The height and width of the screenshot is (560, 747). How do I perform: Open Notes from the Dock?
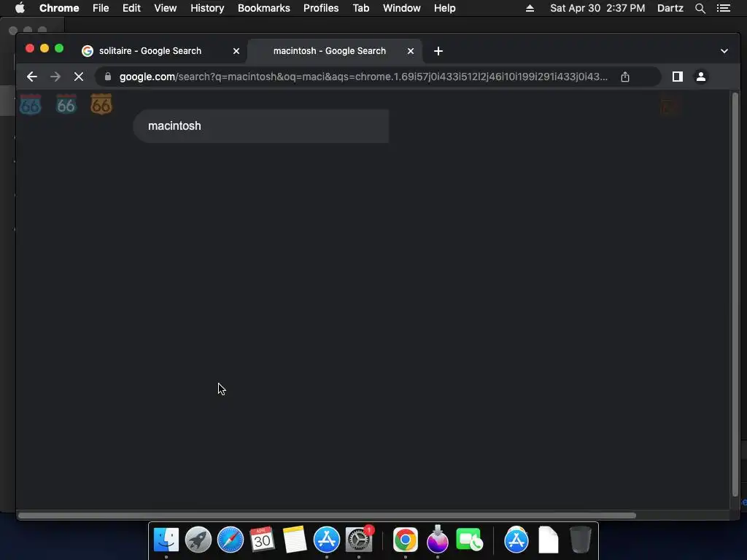click(295, 540)
